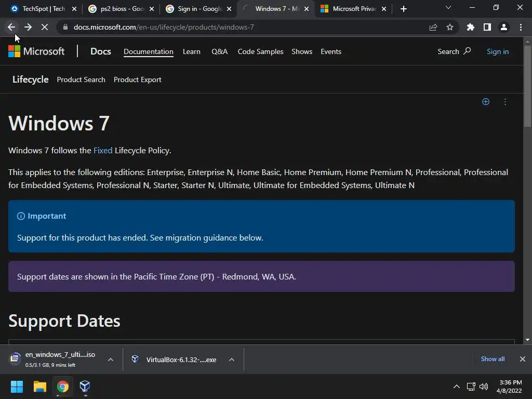532x399 pixels.
Task: Close the TechSpot tab
Action: (74, 9)
